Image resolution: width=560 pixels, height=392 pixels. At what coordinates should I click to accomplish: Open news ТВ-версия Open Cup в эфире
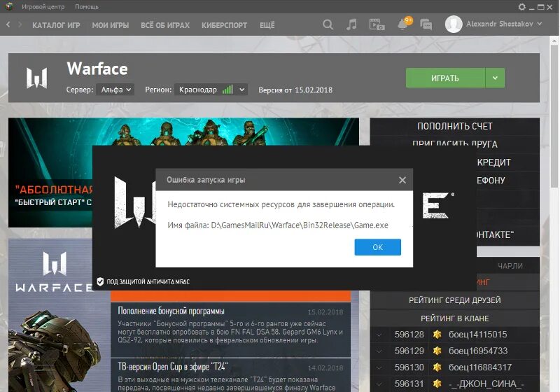172,367
